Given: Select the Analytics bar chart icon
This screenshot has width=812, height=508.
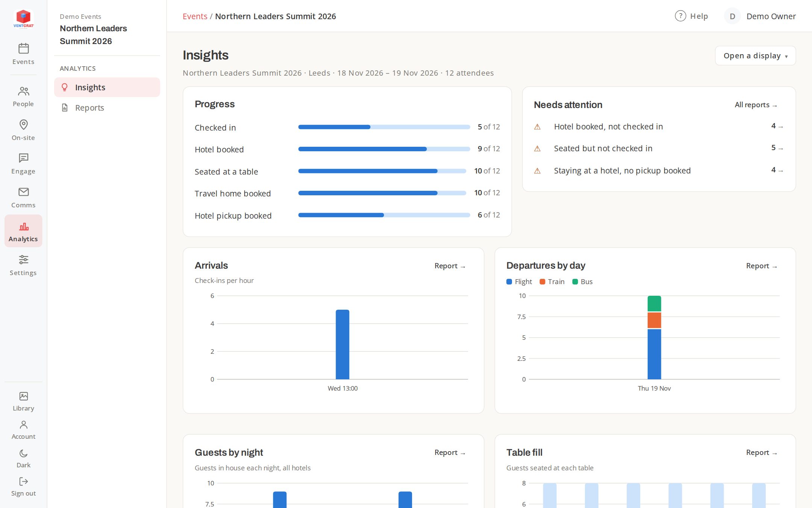Looking at the screenshot, I should (x=23, y=226).
